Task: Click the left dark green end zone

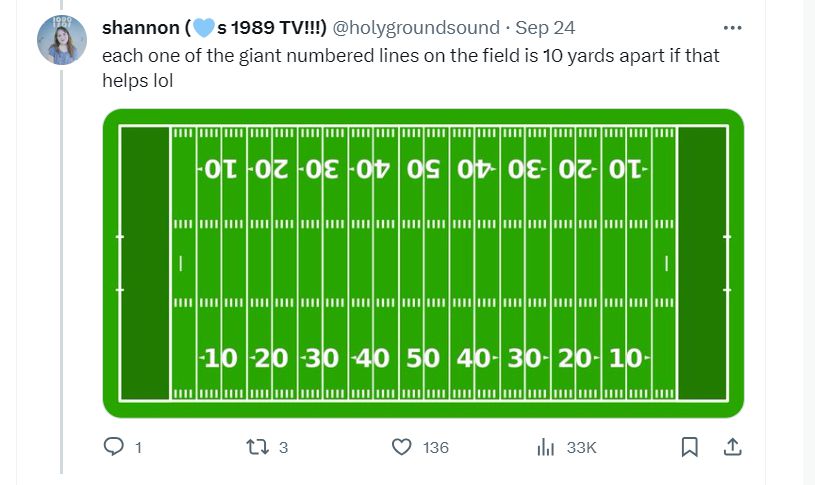Action: click(145, 263)
